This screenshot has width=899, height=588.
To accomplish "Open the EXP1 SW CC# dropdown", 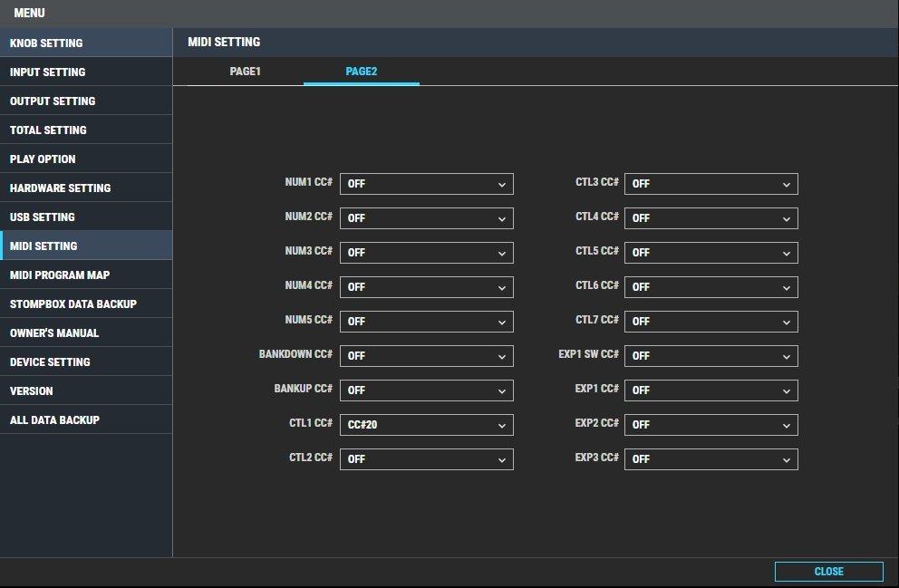I will tap(710, 356).
